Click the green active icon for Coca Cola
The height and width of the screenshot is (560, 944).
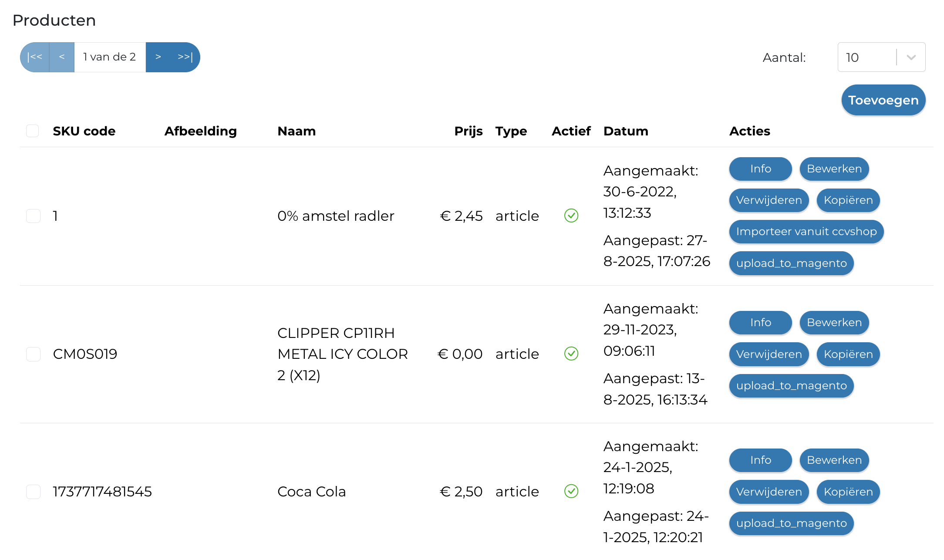pos(571,492)
